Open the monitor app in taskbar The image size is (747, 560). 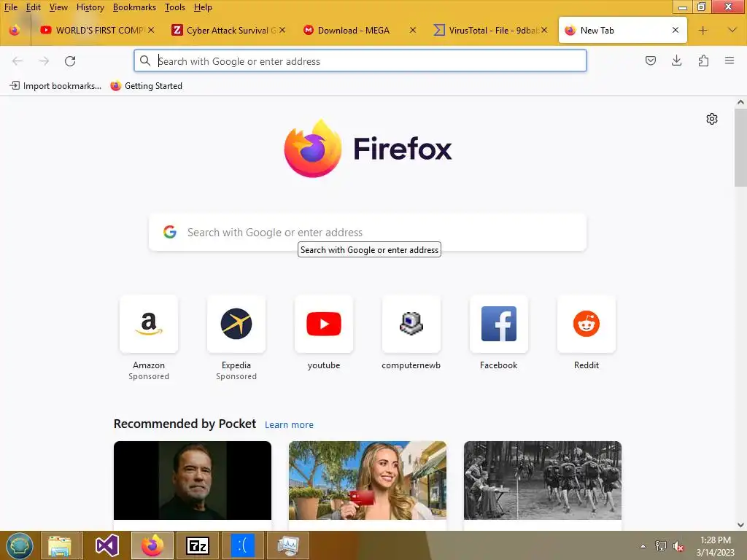pos(288,545)
